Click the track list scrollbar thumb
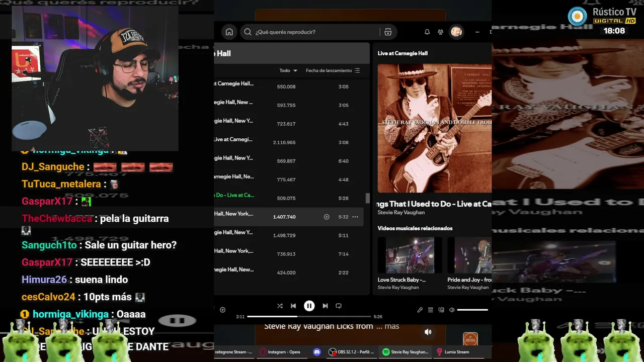The image size is (644, 362). pyautogui.click(x=368, y=199)
